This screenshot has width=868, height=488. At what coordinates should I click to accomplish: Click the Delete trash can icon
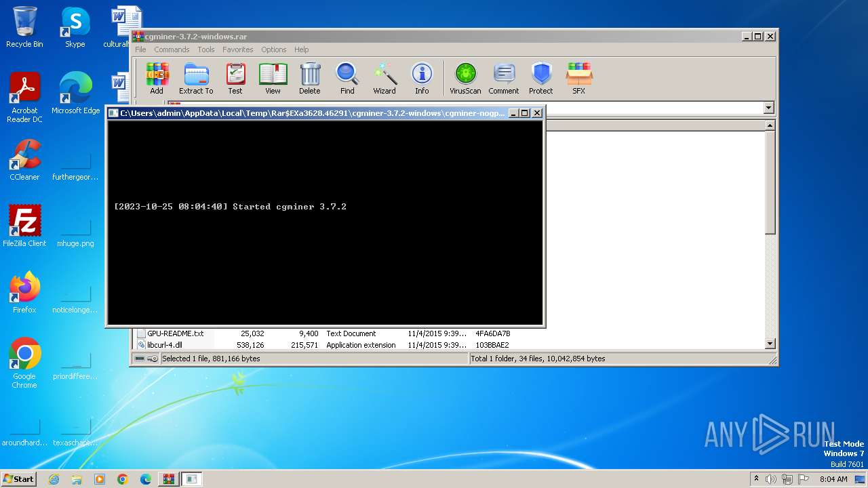click(310, 79)
